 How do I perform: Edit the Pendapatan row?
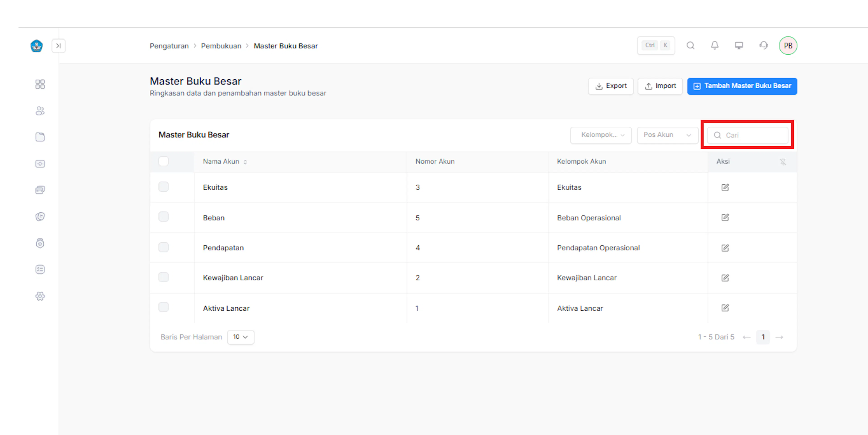pyautogui.click(x=725, y=248)
